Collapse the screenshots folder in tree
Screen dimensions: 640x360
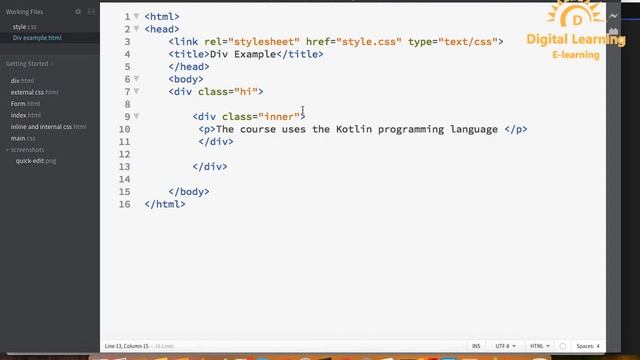tap(7, 150)
